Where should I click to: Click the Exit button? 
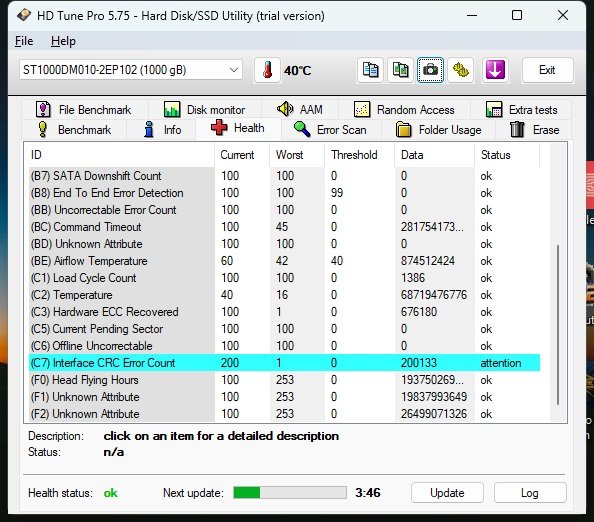547,70
